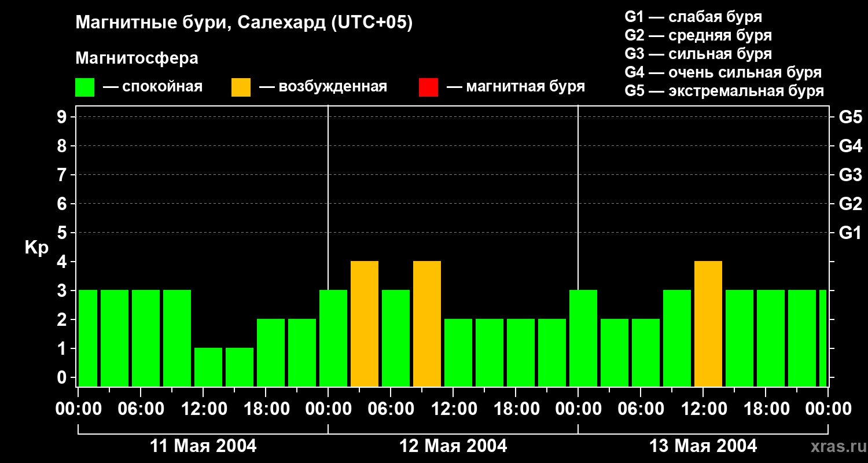This screenshot has width=868, height=463.
Task: Click the second orange Kp 4 bar on 12 May
Action: coord(427,324)
